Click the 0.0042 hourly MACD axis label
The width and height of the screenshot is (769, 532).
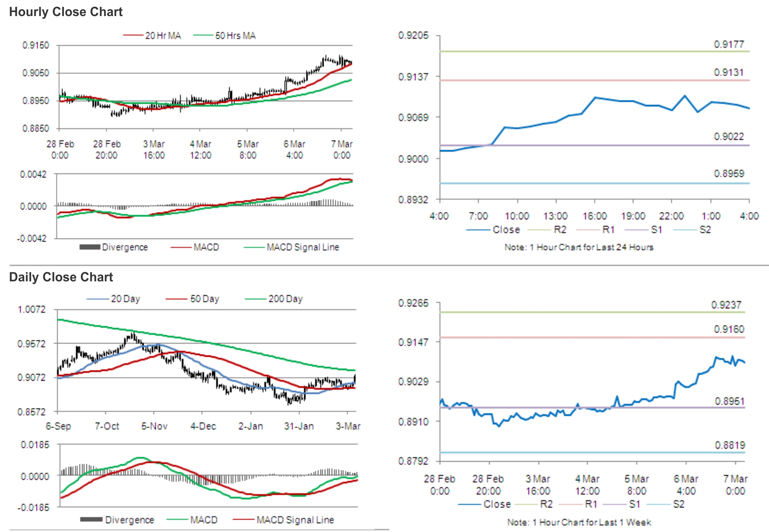[33, 174]
